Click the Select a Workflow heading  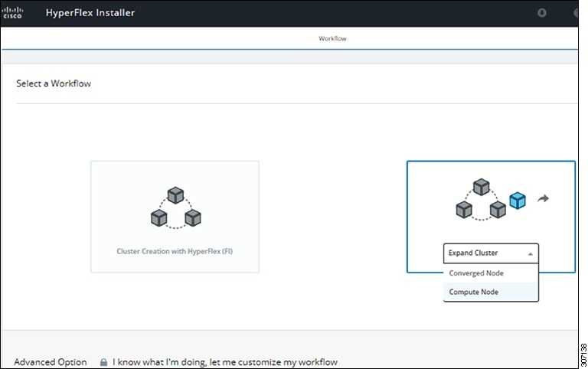tap(54, 83)
